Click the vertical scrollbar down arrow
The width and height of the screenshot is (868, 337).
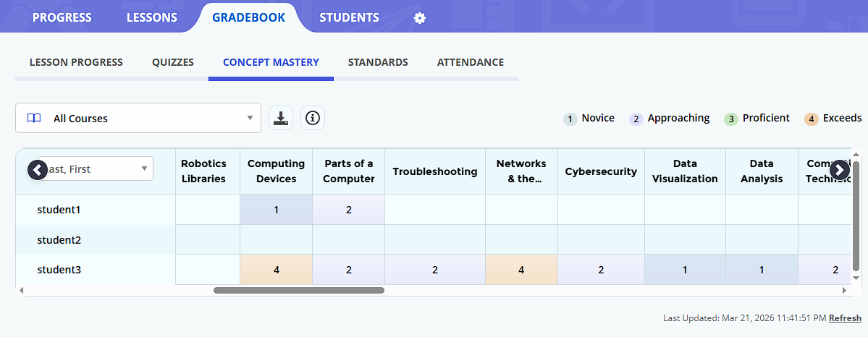856,278
